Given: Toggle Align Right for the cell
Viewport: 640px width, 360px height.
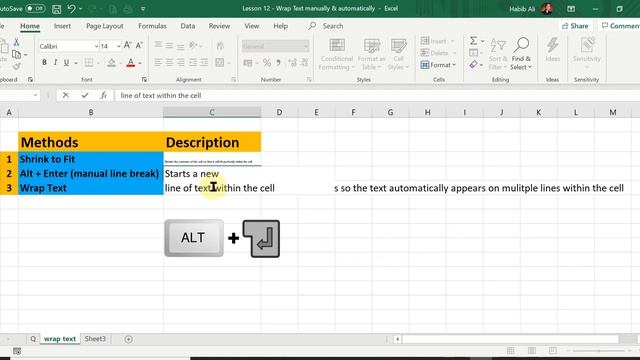Looking at the screenshot, I should click(x=180, y=63).
